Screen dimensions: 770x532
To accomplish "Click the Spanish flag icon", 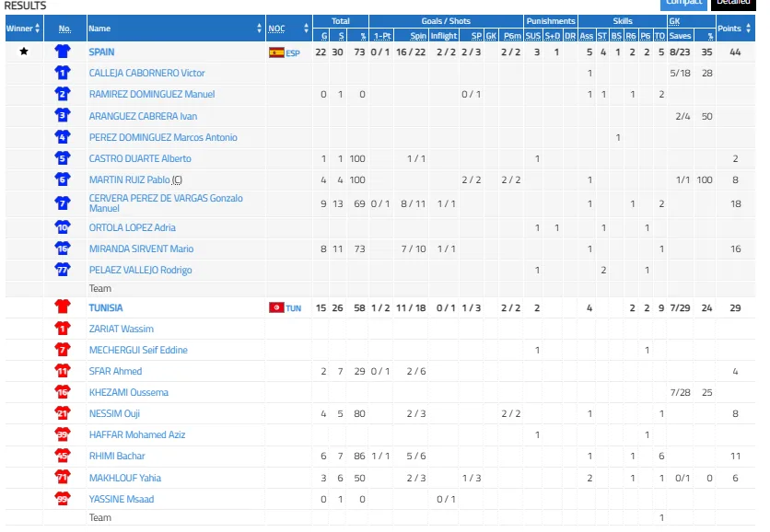I will pos(275,52).
